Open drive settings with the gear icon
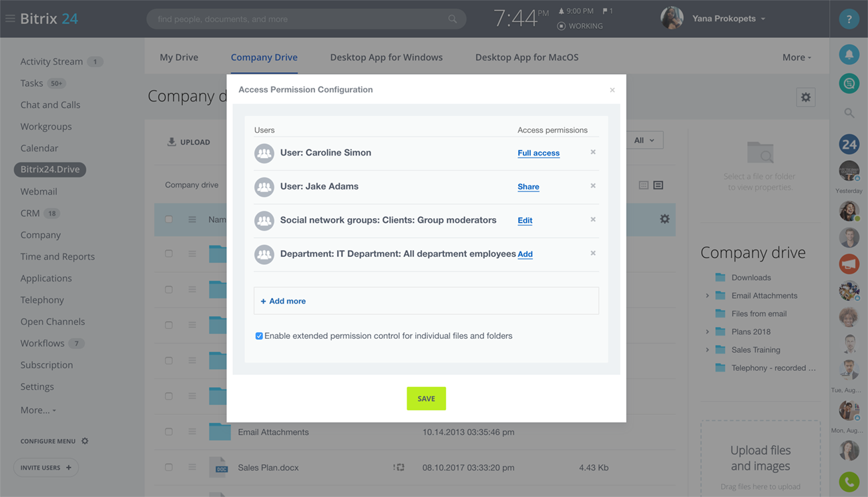 pos(806,97)
